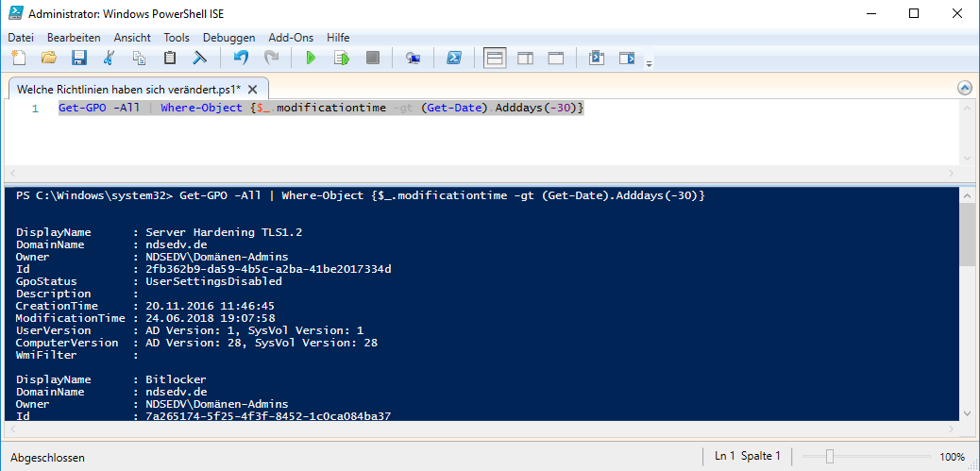Show script pane on the right
This screenshot has height=471, width=980.
pos(525,59)
